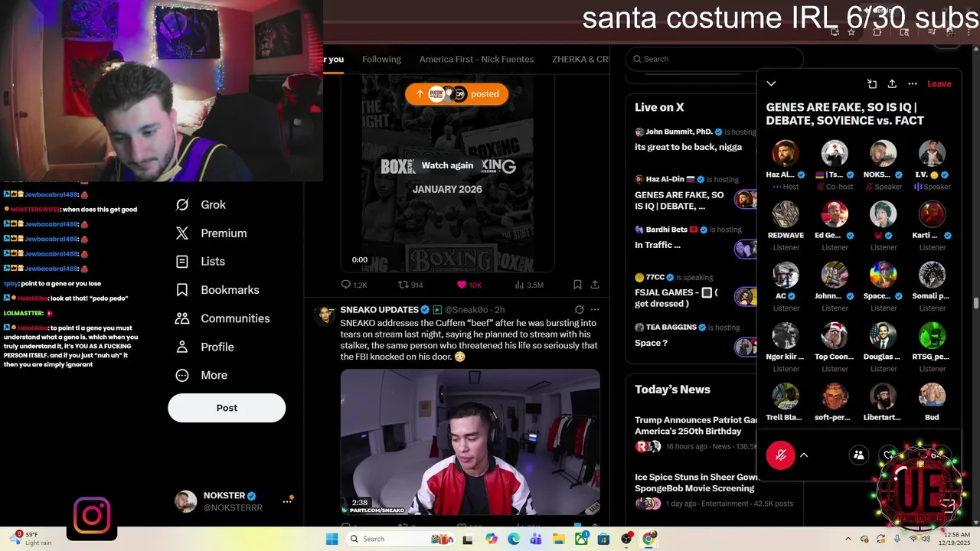Open Douglas listener avatar in Space
Image resolution: width=980 pixels, height=551 pixels.
point(883,335)
